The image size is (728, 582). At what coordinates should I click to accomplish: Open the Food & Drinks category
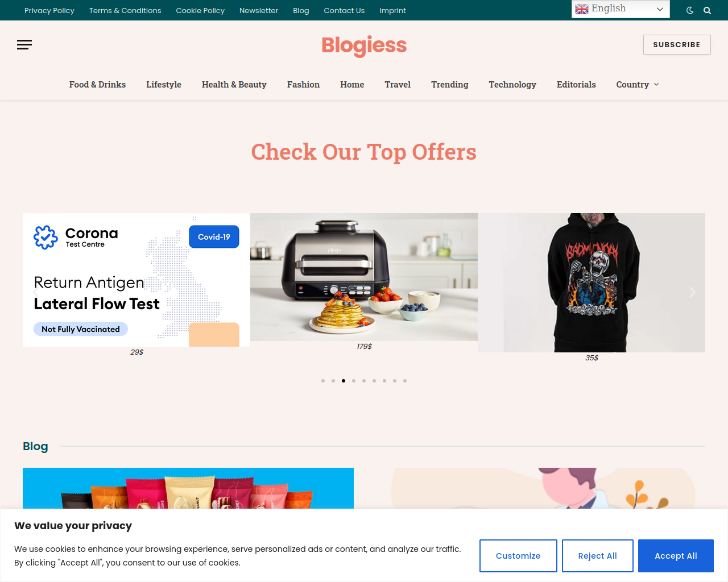[x=98, y=85]
